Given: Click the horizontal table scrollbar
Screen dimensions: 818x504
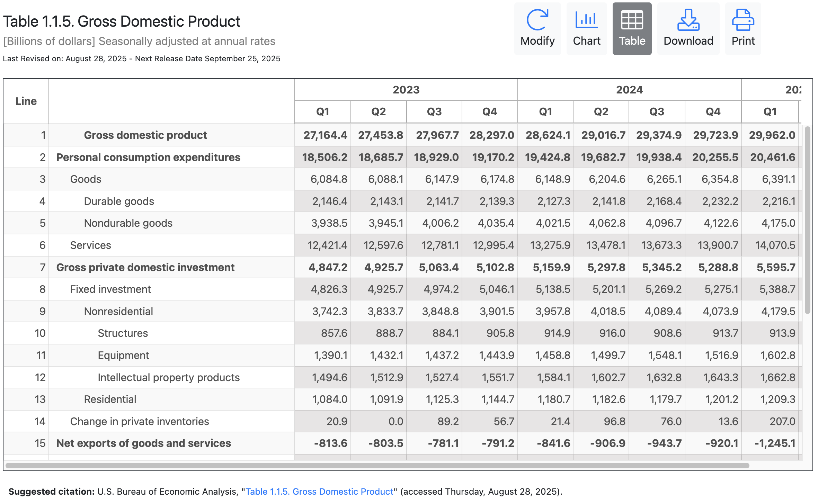Looking at the screenshot, I should tap(377, 466).
